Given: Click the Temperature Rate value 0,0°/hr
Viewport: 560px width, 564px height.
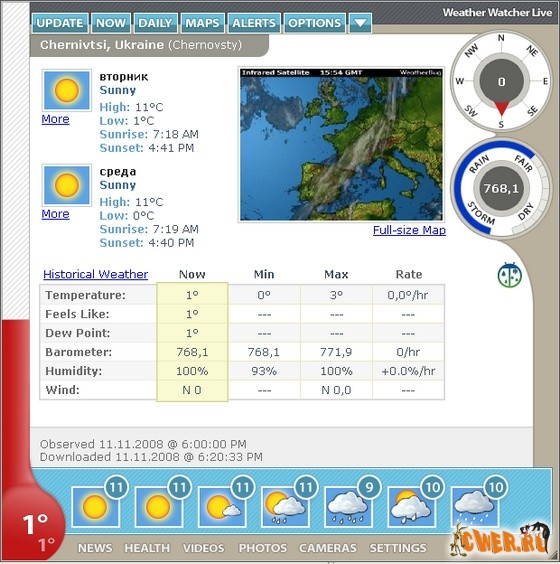Looking at the screenshot, I should pos(408,295).
